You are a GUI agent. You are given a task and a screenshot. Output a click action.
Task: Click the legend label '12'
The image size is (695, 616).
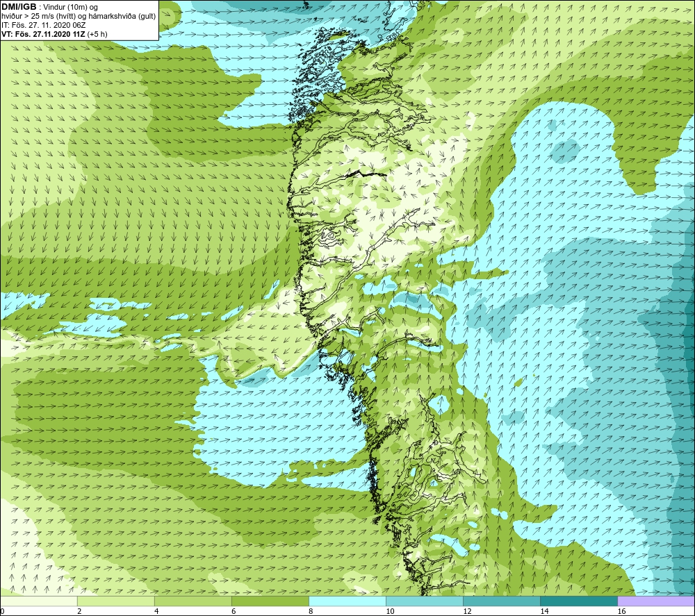pos(467,611)
